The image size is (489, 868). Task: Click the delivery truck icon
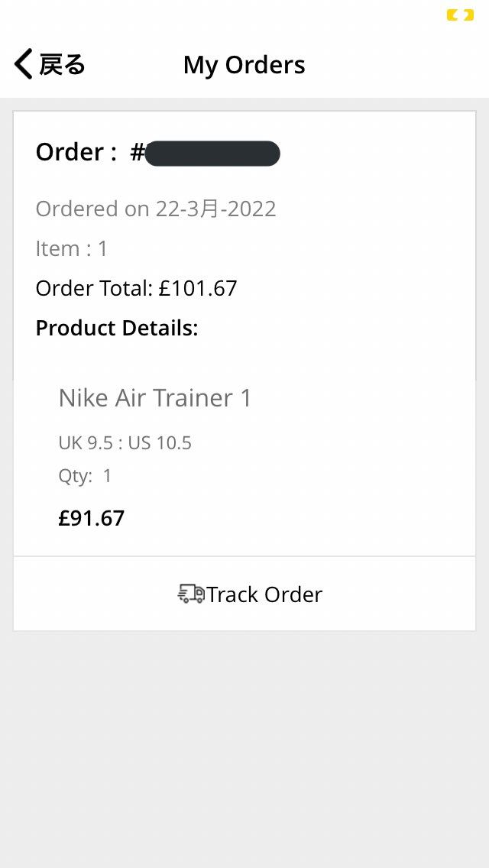click(x=191, y=594)
